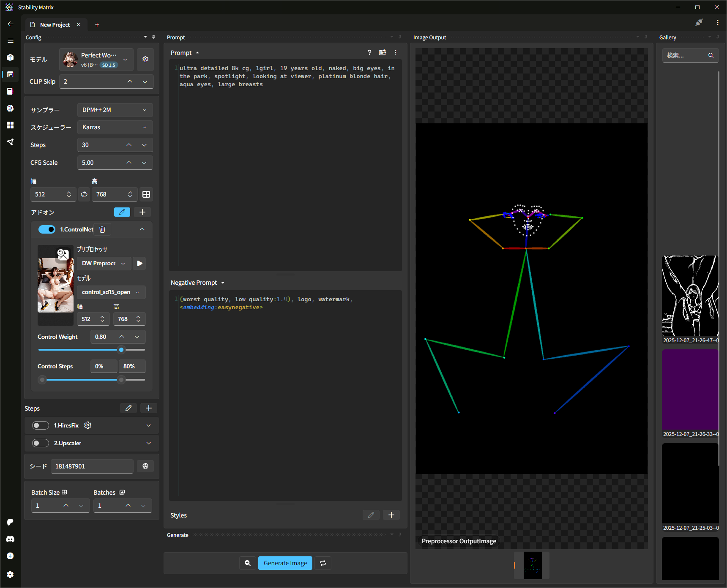Viewport: 727px width, 588px height.
Task: Run the DW preprocessor play button
Action: [139, 263]
